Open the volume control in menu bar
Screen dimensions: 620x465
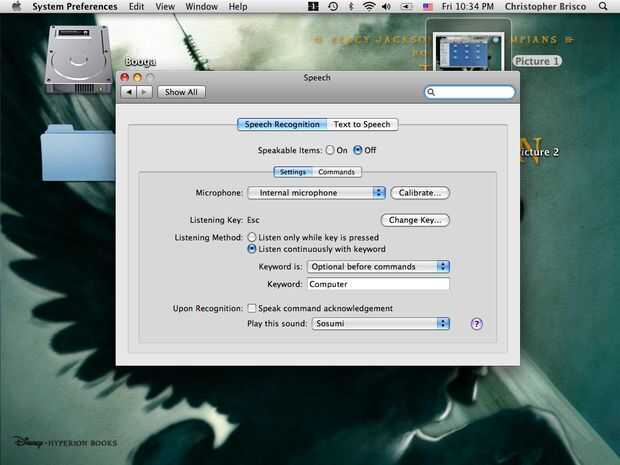pyautogui.click(x=386, y=6)
